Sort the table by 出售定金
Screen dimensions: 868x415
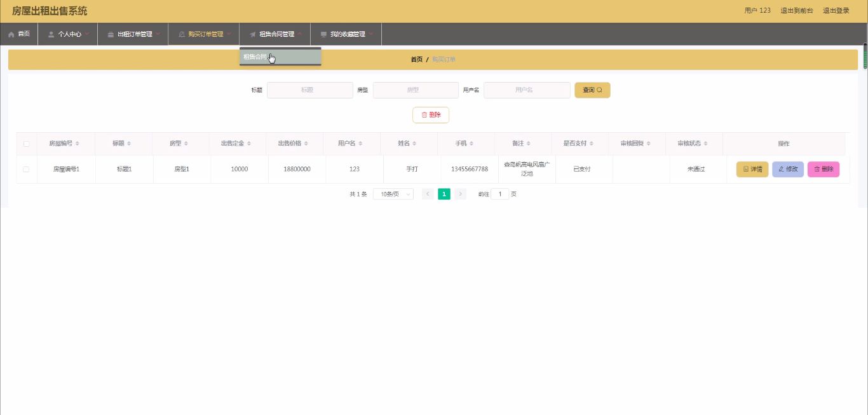[x=248, y=144]
